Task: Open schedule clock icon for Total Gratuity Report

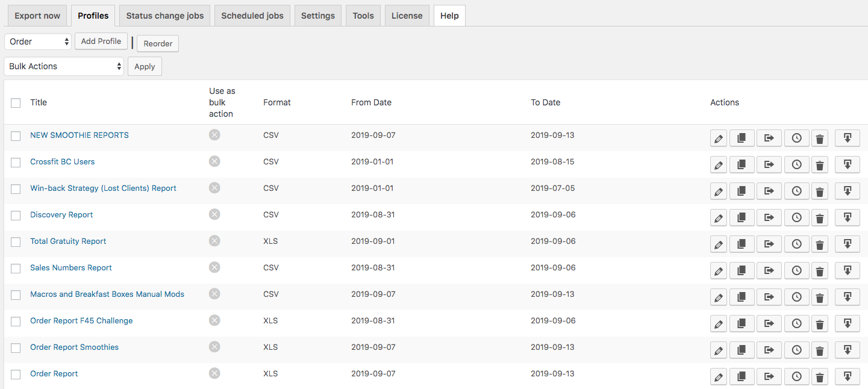Action: coord(796,244)
